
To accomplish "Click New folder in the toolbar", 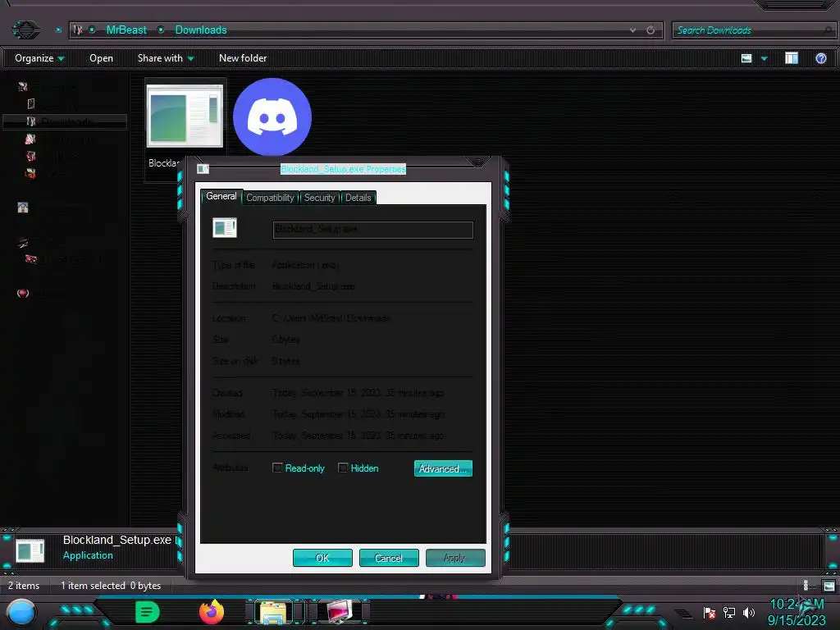I will click(x=243, y=58).
